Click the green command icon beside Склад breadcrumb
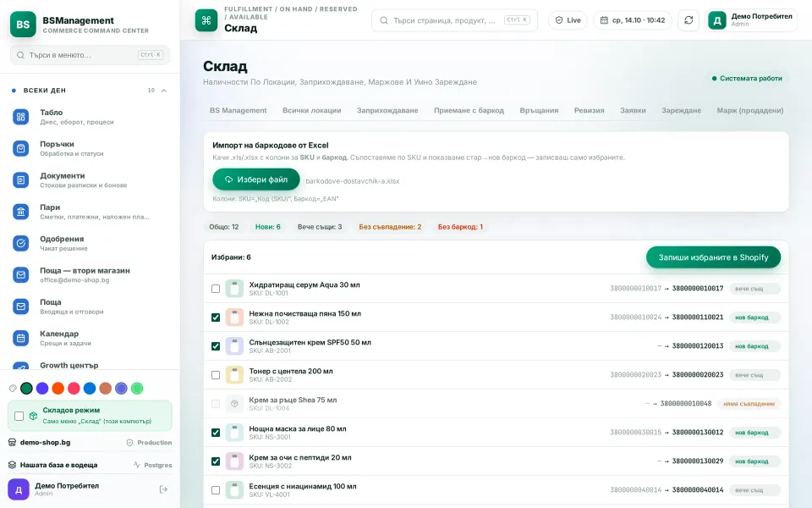Screen dimensions: 812x508 (206, 20)
